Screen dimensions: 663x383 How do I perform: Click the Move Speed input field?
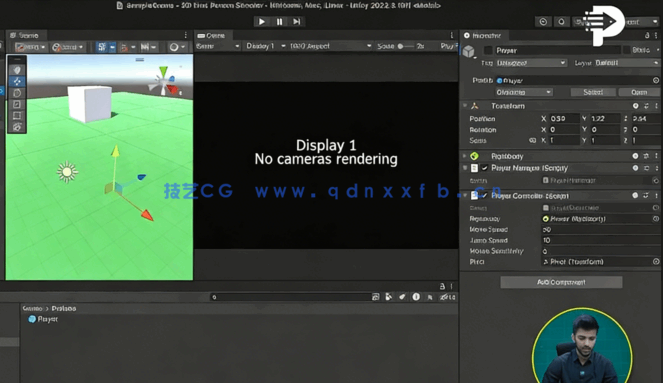pos(600,230)
